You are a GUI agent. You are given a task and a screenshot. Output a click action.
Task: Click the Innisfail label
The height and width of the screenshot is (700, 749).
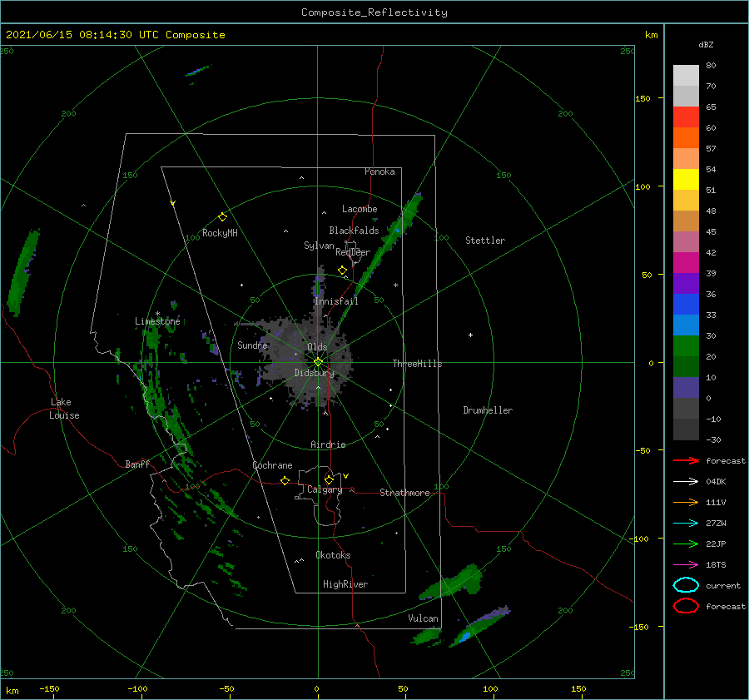click(x=336, y=301)
